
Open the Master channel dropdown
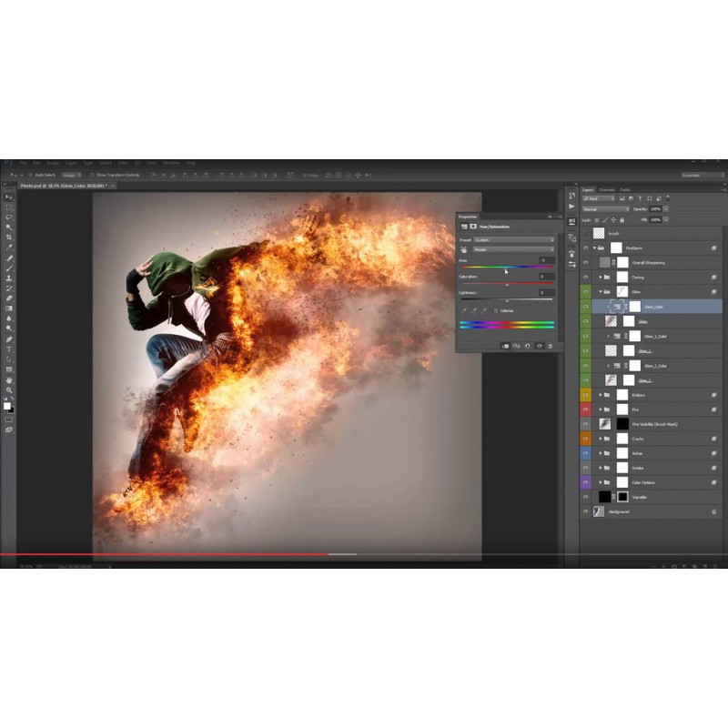tap(513, 249)
